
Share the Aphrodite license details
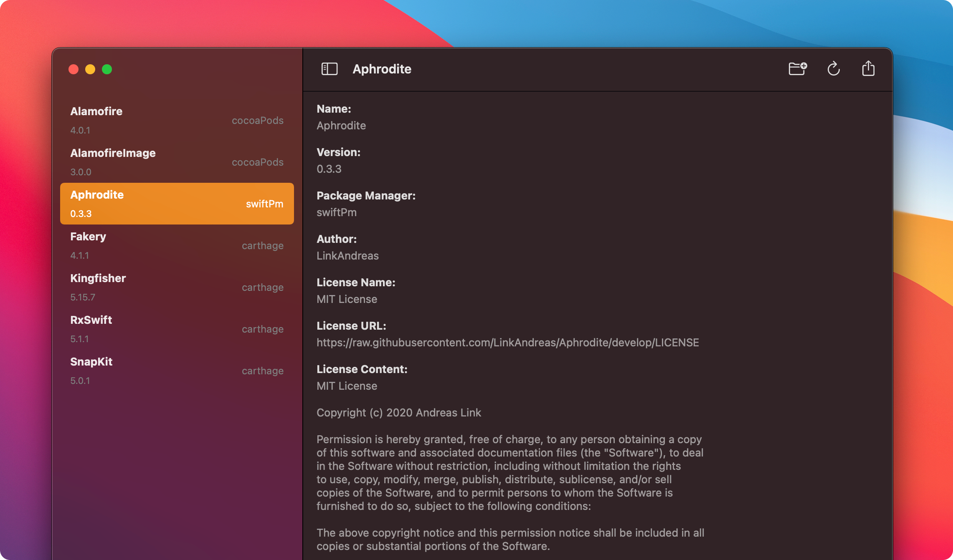tap(868, 68)
